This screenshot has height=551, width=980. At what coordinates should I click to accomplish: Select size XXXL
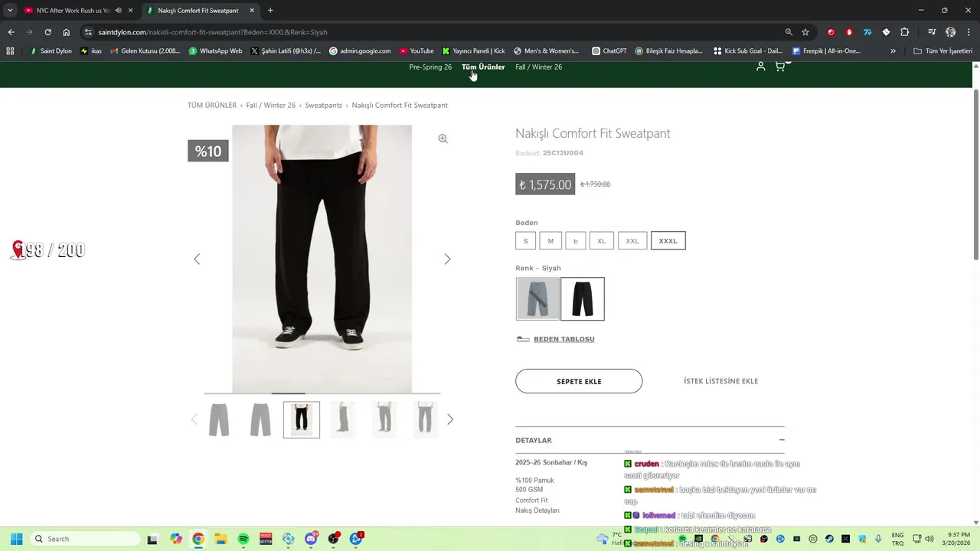(668, 241)
